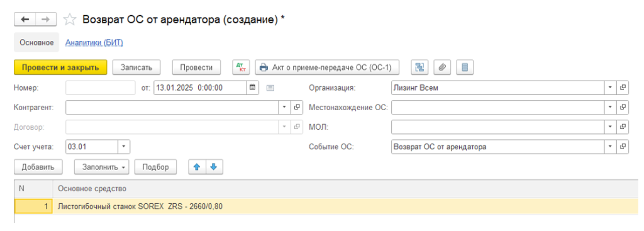Open structure of subordination icon

point(419,67)
